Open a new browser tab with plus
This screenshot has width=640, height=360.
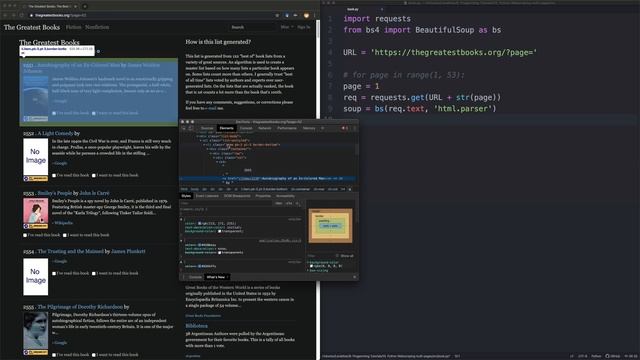click(x=85, y=7)
